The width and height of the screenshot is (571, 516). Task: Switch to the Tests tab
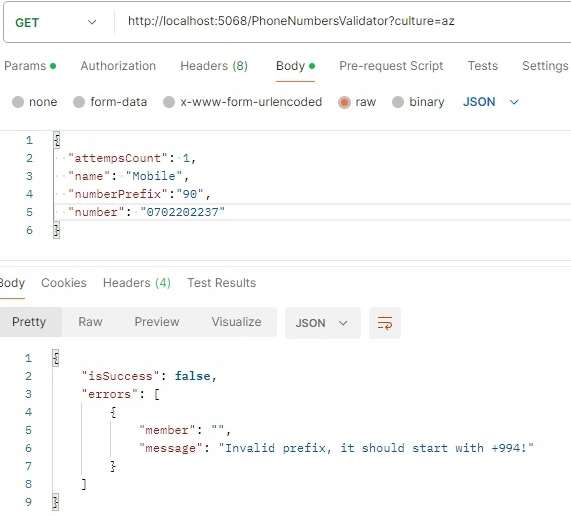[x=483, y=66]
